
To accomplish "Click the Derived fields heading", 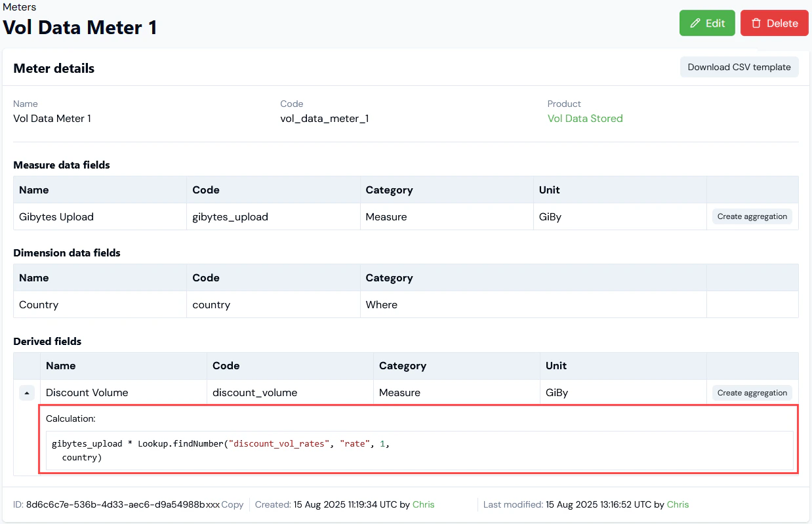I will 47,341.
